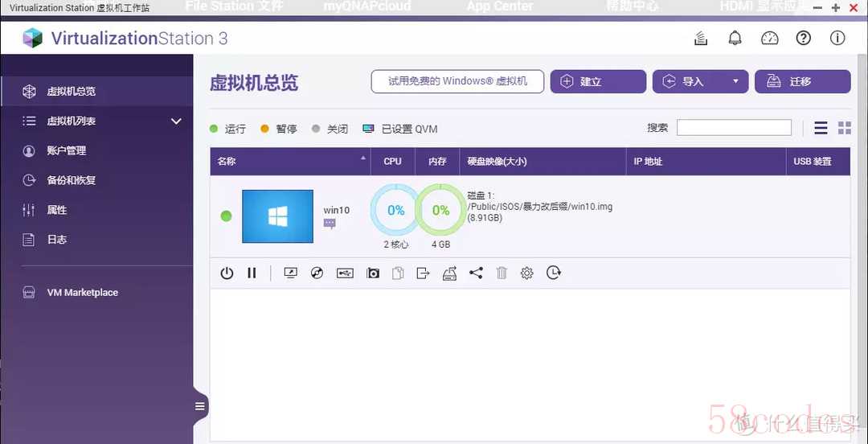
Task: Click the 搜索 search input field
Action: [734, 128]
